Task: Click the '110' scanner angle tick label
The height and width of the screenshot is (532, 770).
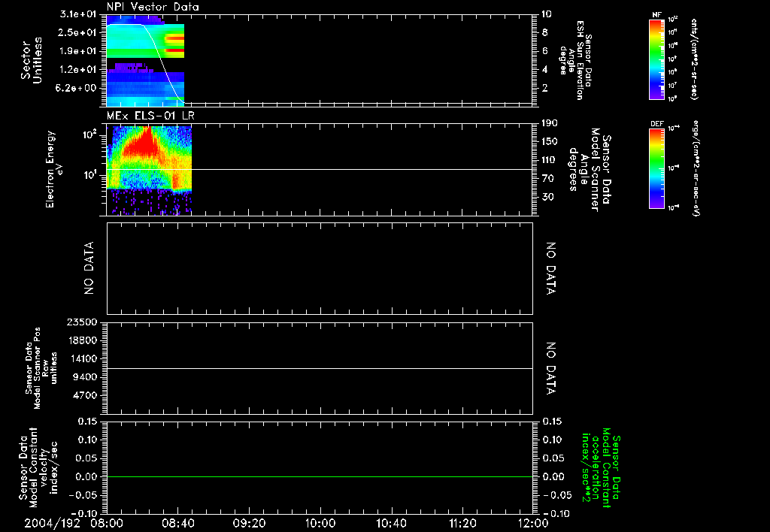Action: point(550,160)
